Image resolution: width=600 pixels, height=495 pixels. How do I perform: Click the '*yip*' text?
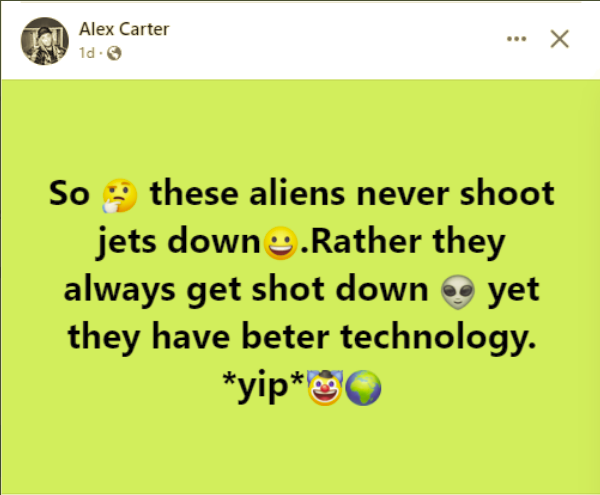pos(263,386)
